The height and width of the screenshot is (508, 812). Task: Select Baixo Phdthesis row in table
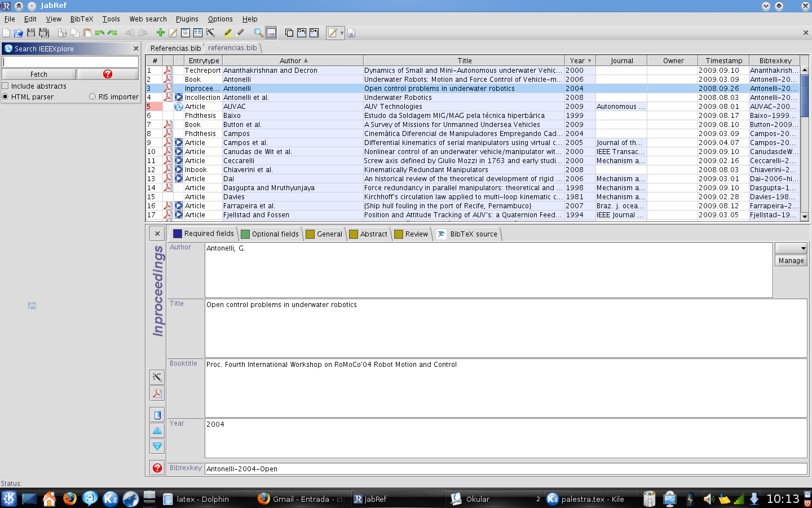coord(473,116)
